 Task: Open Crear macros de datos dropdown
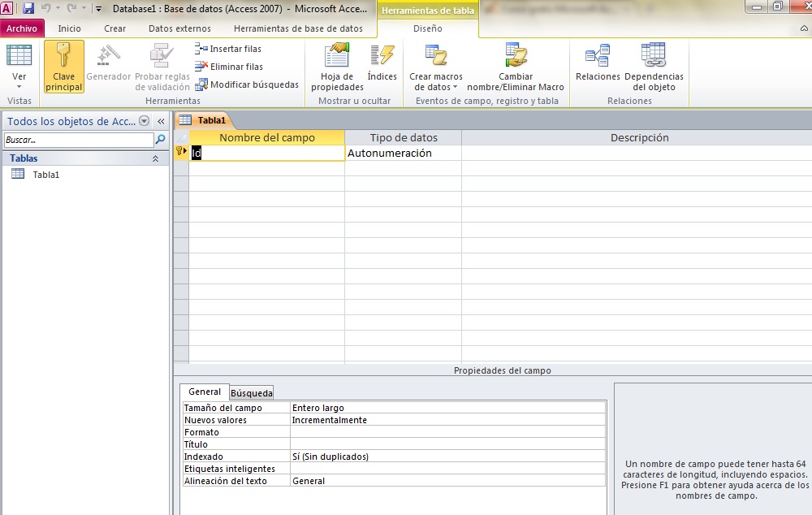[x=436, y=67]
